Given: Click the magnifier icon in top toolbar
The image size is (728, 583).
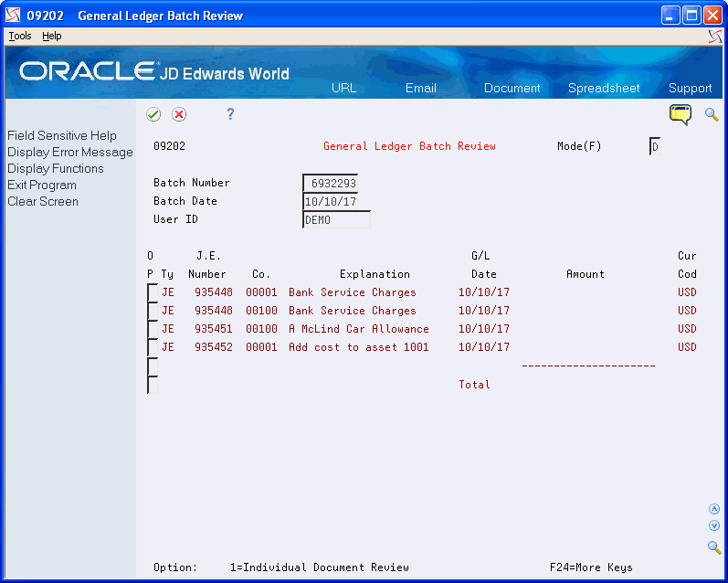Looking at the screenshot, I should [712, 114].
